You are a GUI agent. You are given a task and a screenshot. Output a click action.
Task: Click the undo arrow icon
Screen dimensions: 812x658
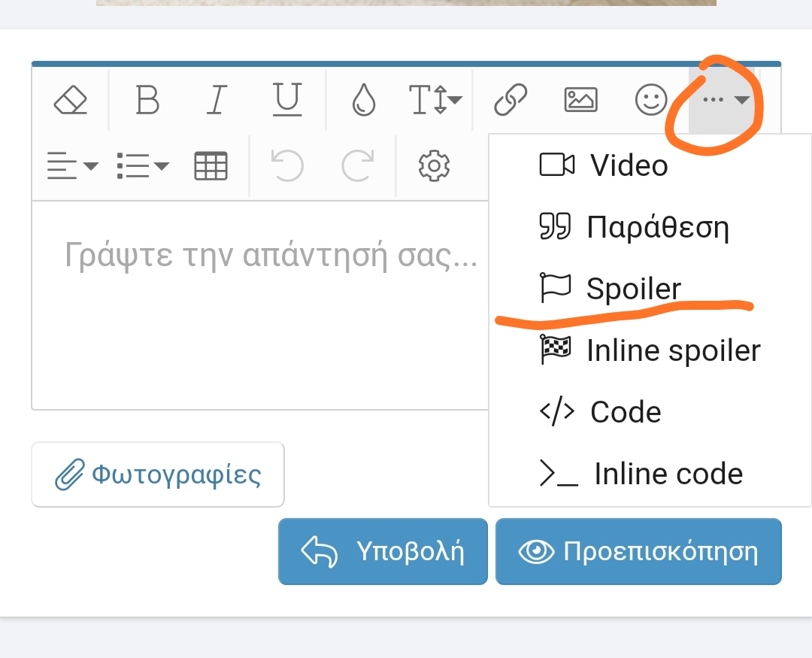(x=287, y=165)
